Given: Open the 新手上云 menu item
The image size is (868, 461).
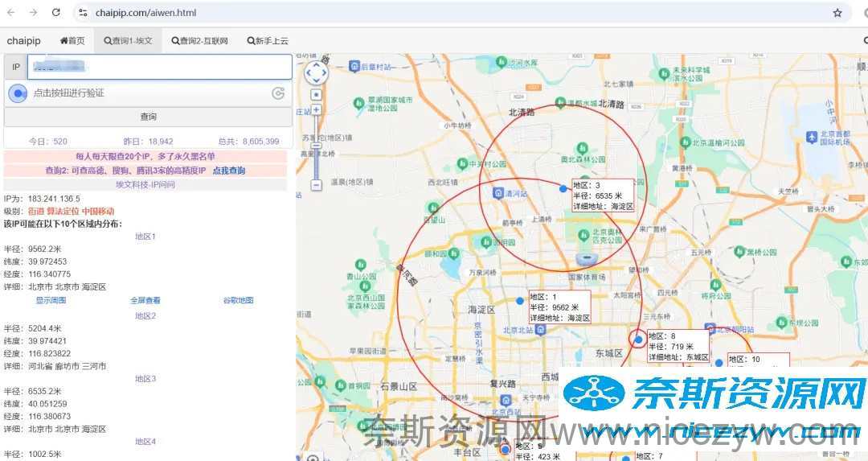Looking at the screenshot, I should (268, 40).
